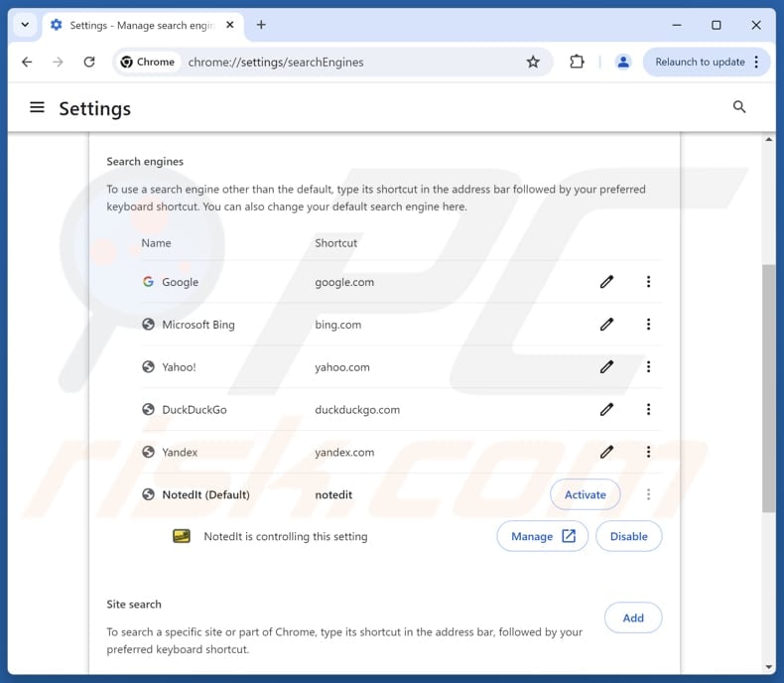This screenshot has height=683, width=784.
Task: Edit the Microsoft Bing search engine entry
Action: pos(606,325)
